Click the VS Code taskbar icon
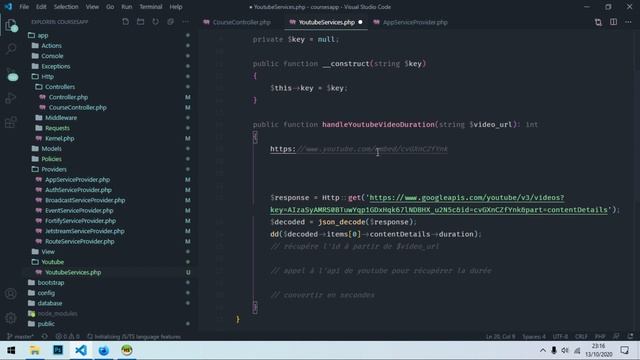Screen dimensions: 640x360 pos(81,350)
